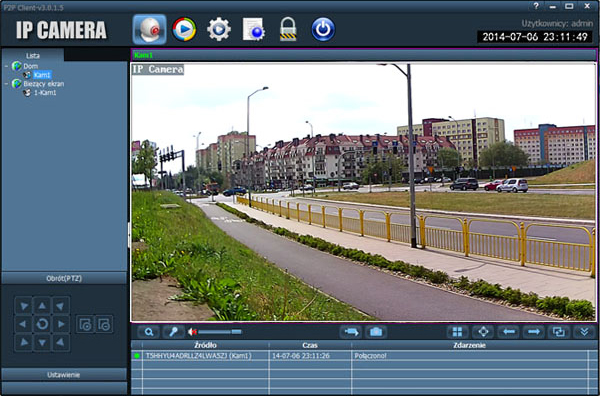Click the magnifier search icon below video

pyautogui.click(x=148, y=332)
